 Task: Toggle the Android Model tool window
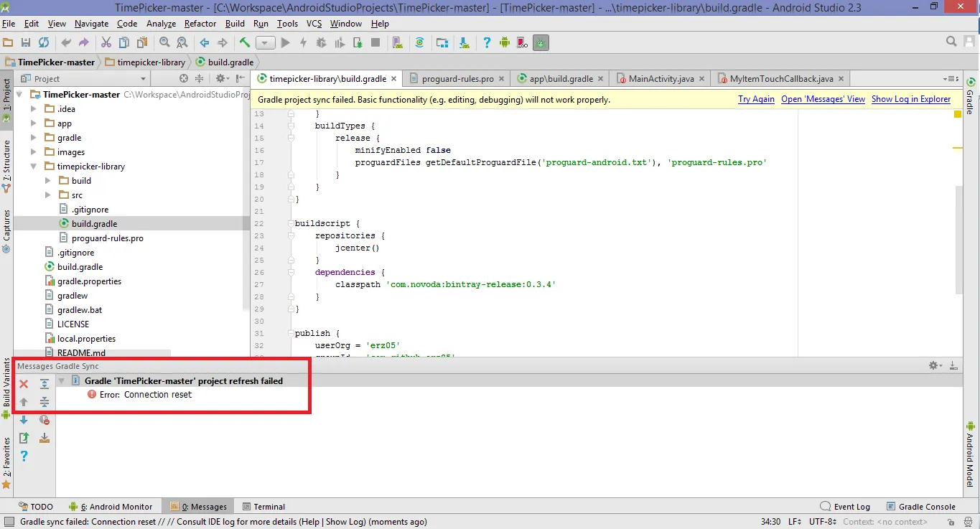point(970,455)
